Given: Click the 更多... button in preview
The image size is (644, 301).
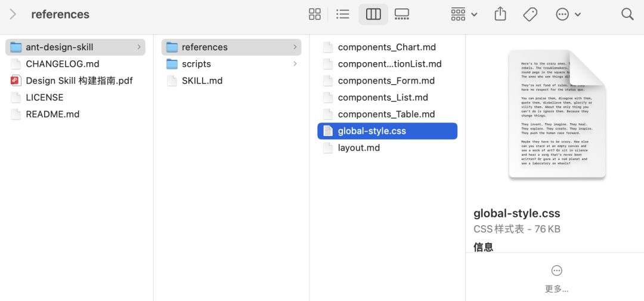Looking at the screenshot, I should [x=556, y=279].
